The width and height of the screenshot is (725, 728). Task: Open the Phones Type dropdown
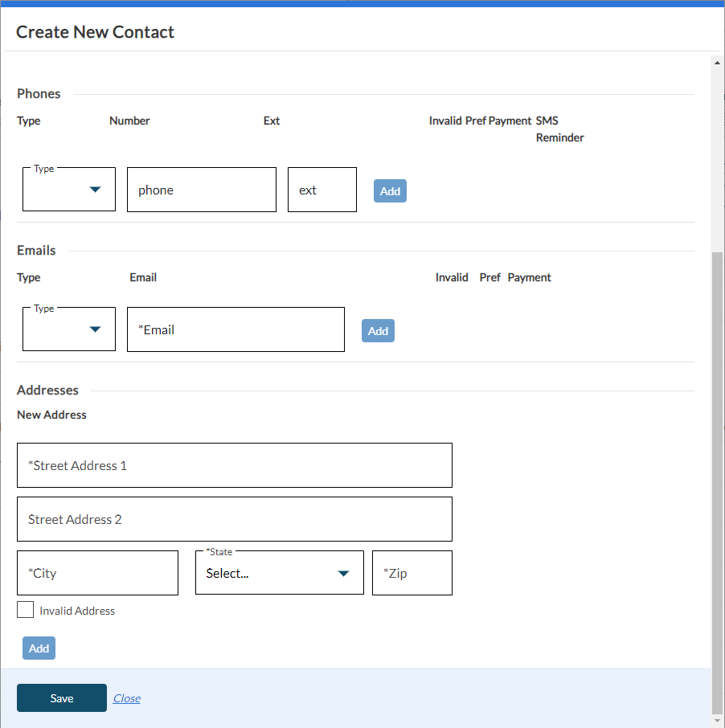point(69,190)
